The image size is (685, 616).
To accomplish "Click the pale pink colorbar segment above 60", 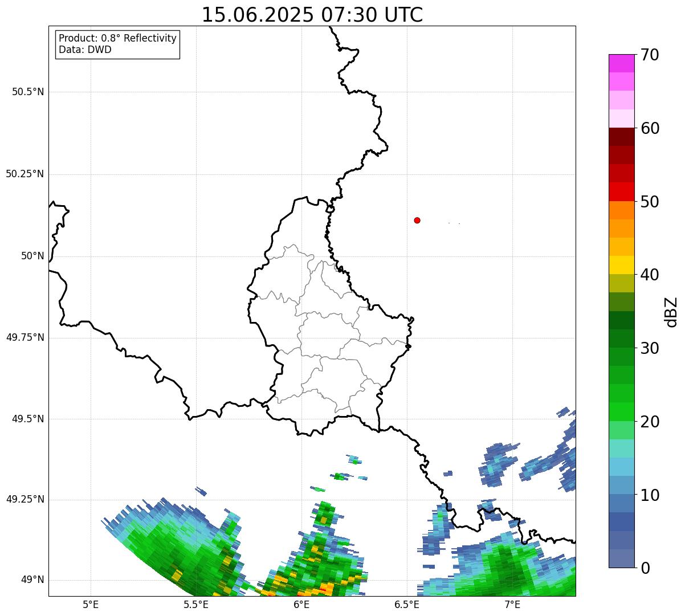I will 621,119.
